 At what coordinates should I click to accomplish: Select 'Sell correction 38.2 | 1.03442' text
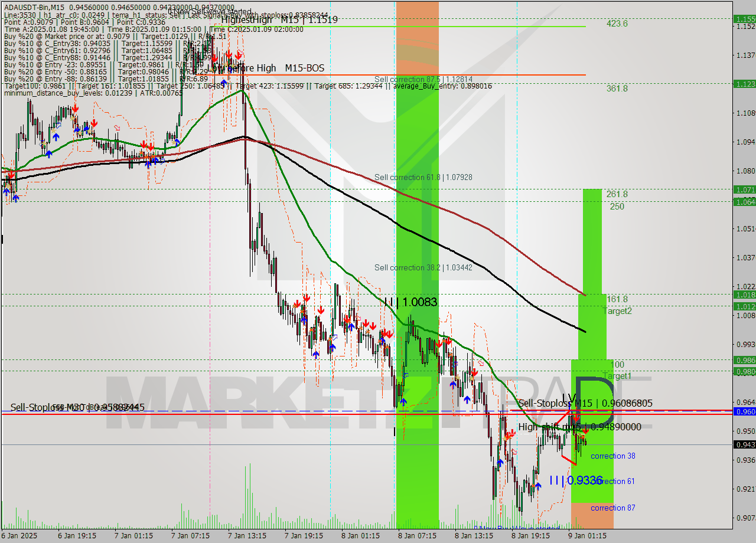tap(423, 268)
